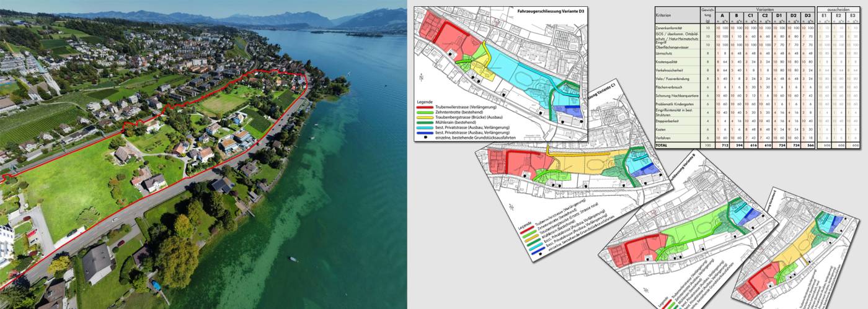This screenshot has width=868, height=309.
Task: Select column header A in Varianten table
Action: point(722,15)
